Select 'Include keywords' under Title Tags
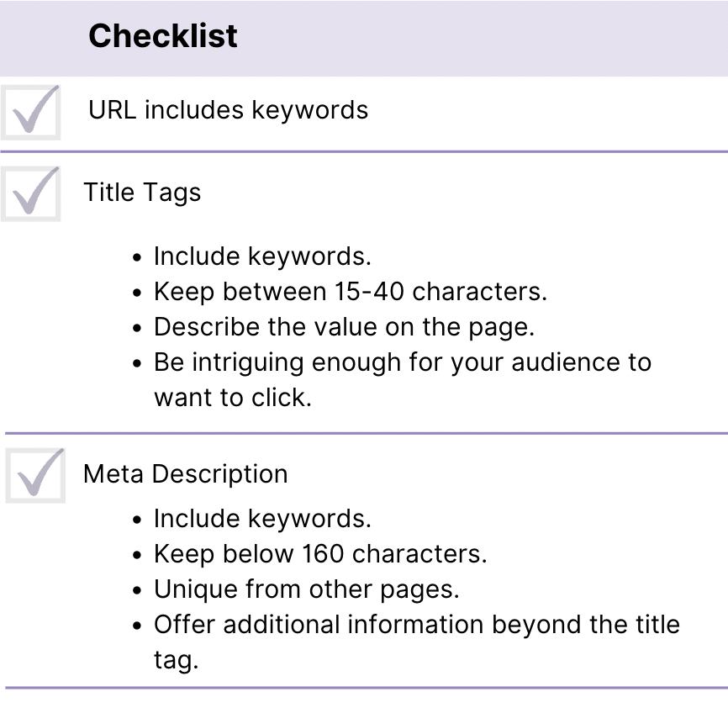This screenshot has width=728, height=713. coord(262,256)
